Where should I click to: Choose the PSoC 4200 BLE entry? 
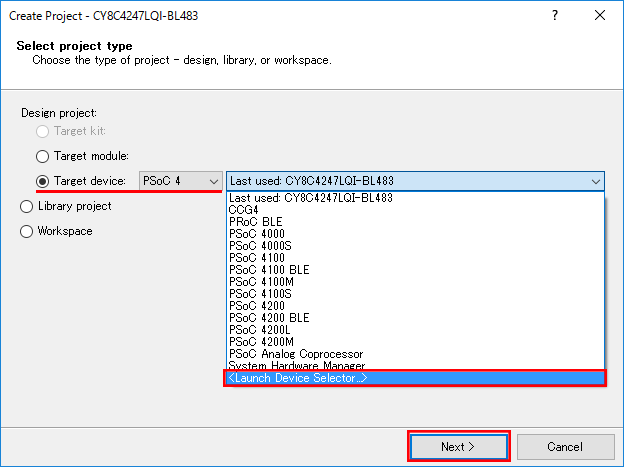tap(415, 318)
